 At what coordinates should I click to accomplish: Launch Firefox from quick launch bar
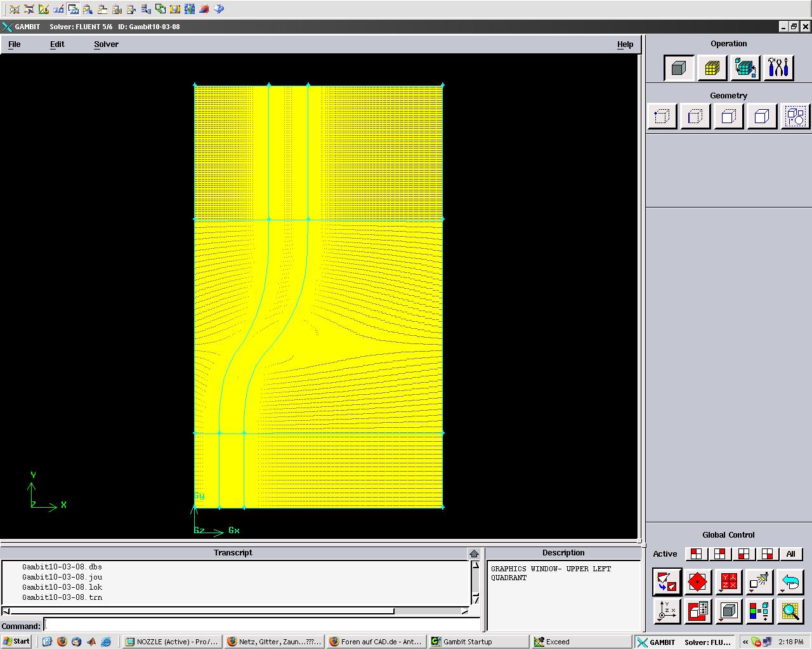[x=62, y=642]
